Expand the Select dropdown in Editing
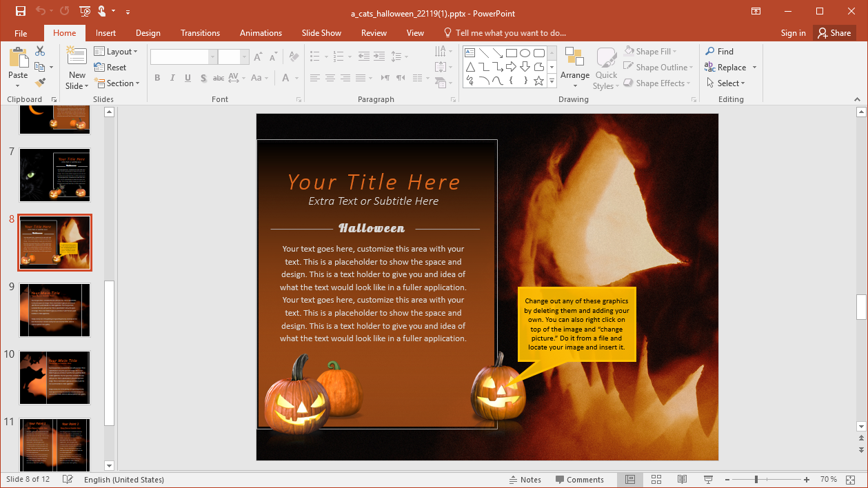The image size is (868, 488). (725, 83)
